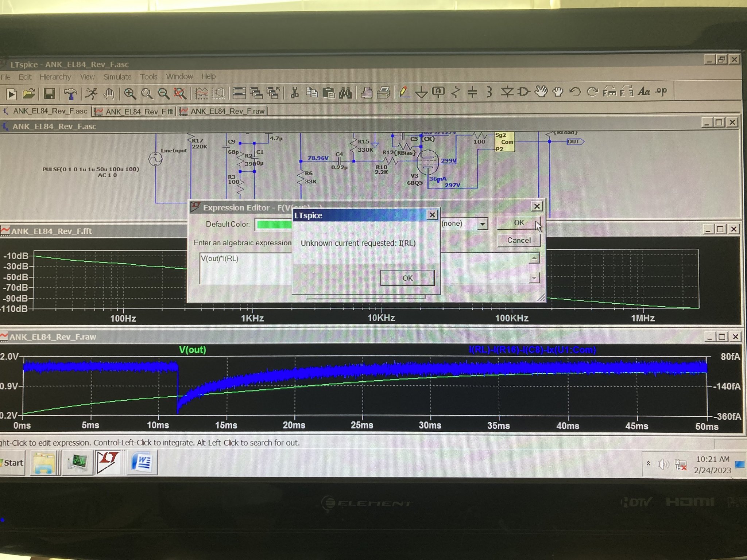
Task: Switch to the ANK_EL84_Rev_F.raw tab
Action: point(222,111)
